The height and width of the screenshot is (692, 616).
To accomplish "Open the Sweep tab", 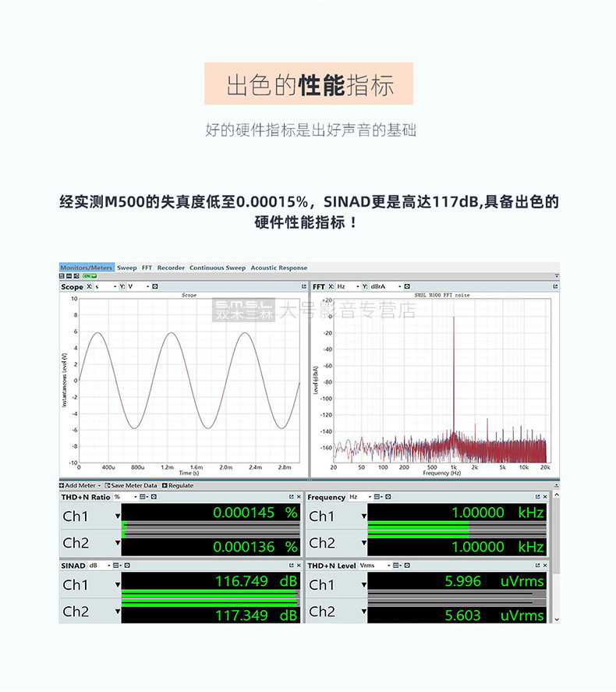I will 126,268.
